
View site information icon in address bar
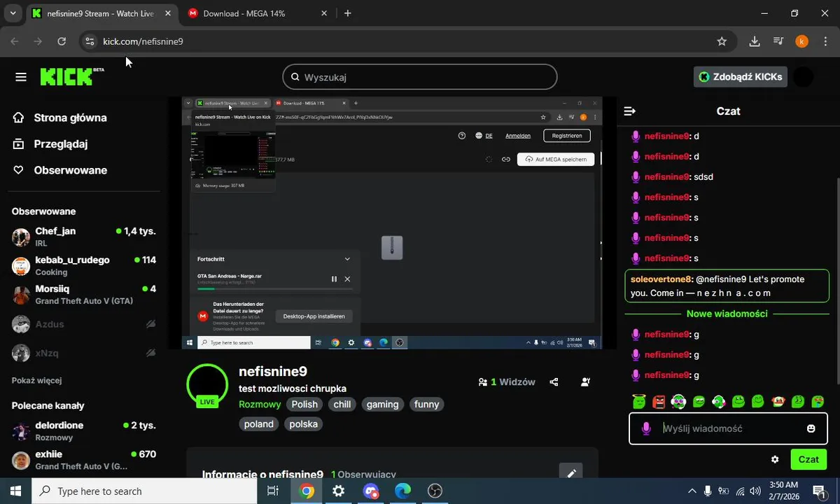(x=89, y=41)
